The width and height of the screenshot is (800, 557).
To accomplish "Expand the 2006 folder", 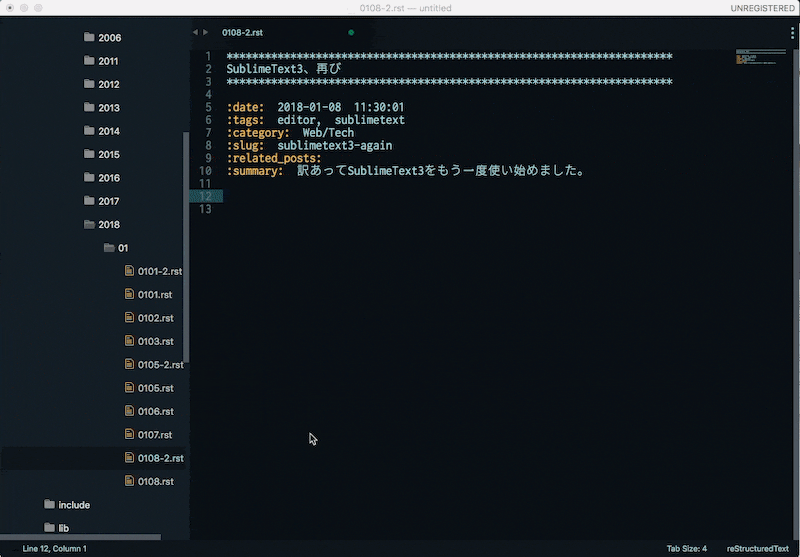I will (x=109, y=38).
